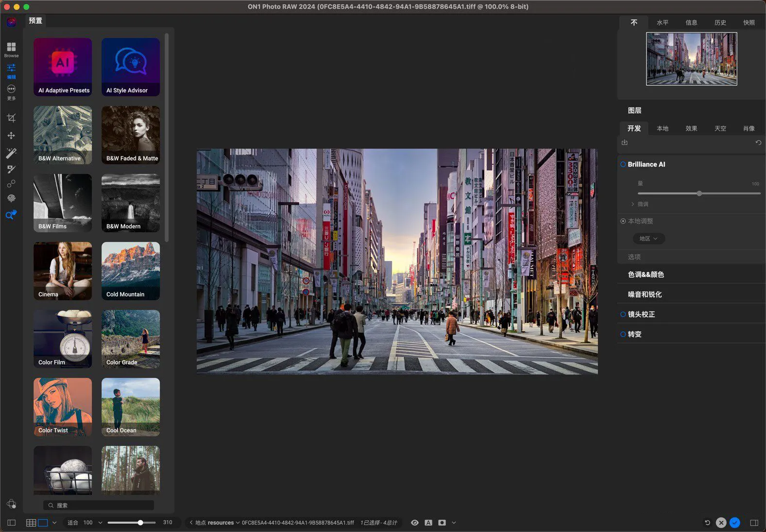
Task: Switch to grid view in bottom bar
Action: coord(31,523)
